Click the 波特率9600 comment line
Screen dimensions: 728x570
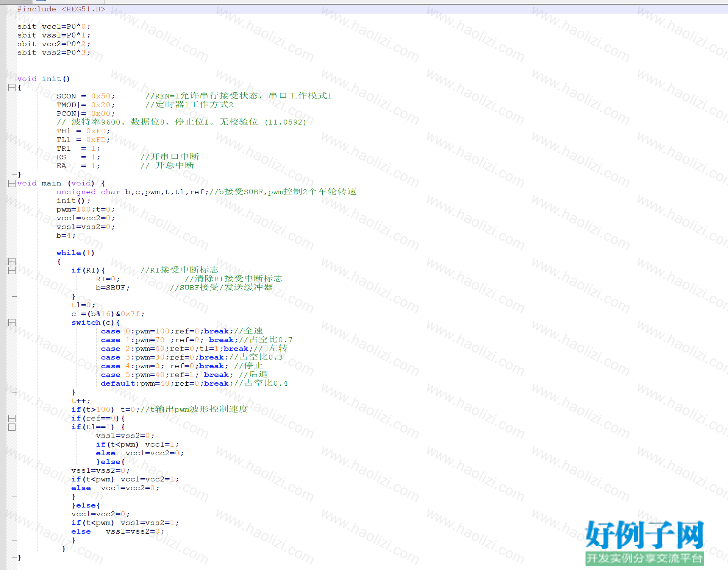pos(181,122)
